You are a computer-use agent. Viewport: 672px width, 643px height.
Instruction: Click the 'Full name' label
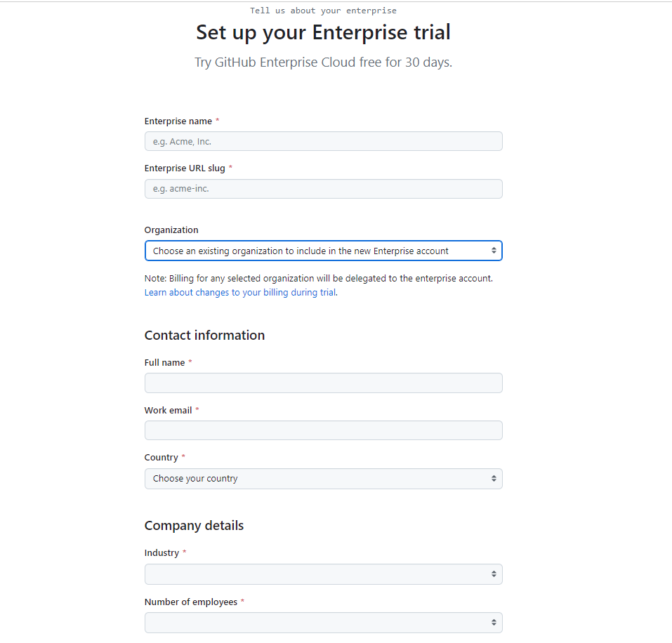tap(164, 363)
